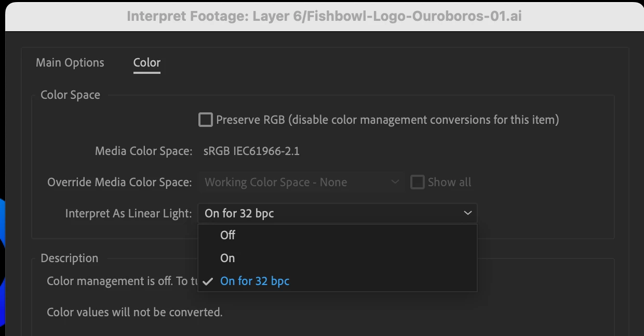Click the chevron on Working Color Space dropdown
Image resolution: width=644 pixels, height=336 pixels.
[395, 182]
